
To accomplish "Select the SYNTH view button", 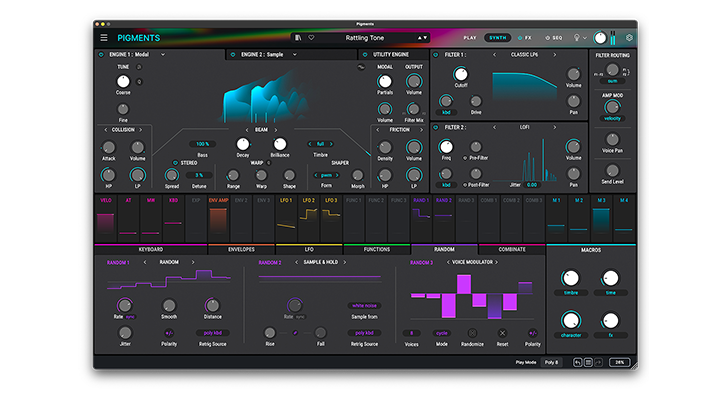I will tap(497, 38).
